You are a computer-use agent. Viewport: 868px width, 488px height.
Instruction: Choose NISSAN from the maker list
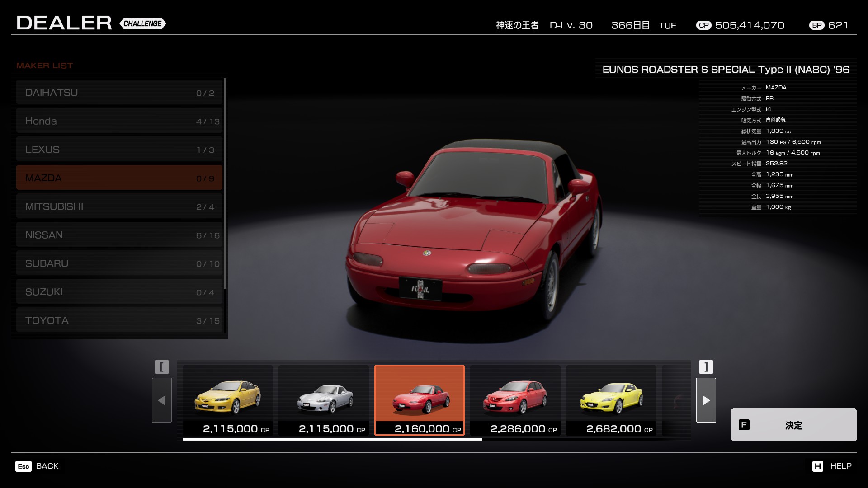coord(119,235)
